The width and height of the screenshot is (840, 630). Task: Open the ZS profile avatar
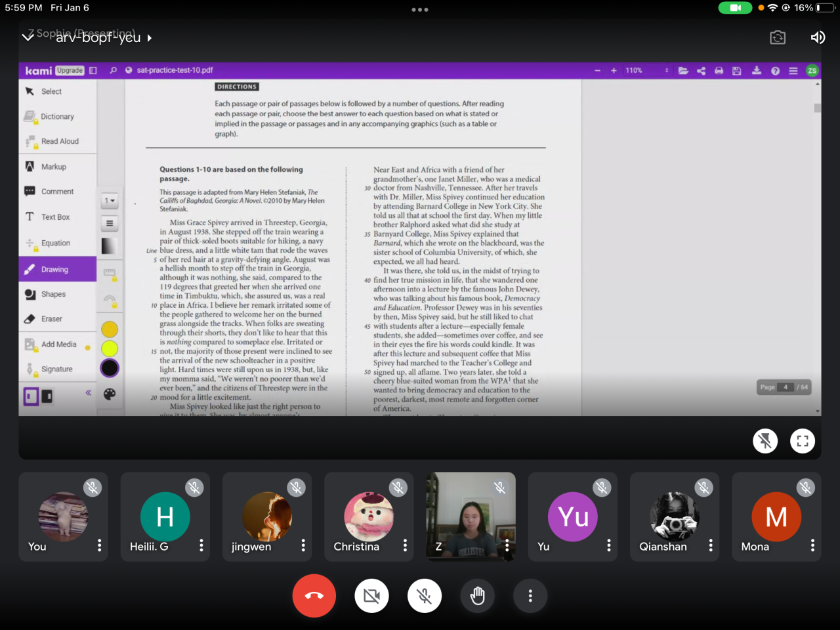click(812, 70)
